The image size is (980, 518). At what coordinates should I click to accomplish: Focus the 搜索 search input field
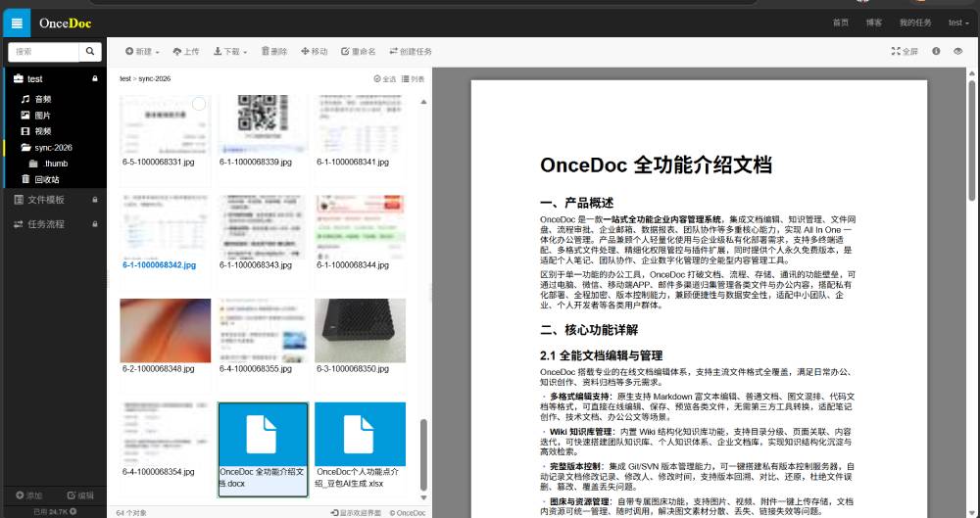[x=44, y=52]
